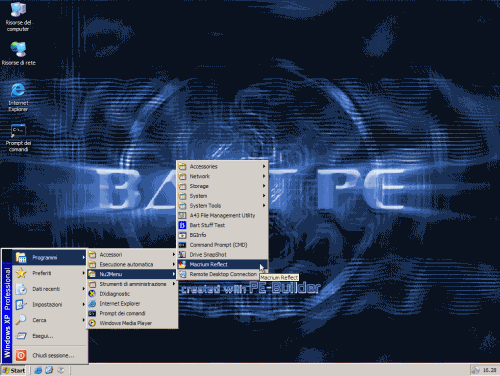The image size is (500, 376).
Task: Choose Chiudi sessione... in the Start menu
Action: (50, 355)
